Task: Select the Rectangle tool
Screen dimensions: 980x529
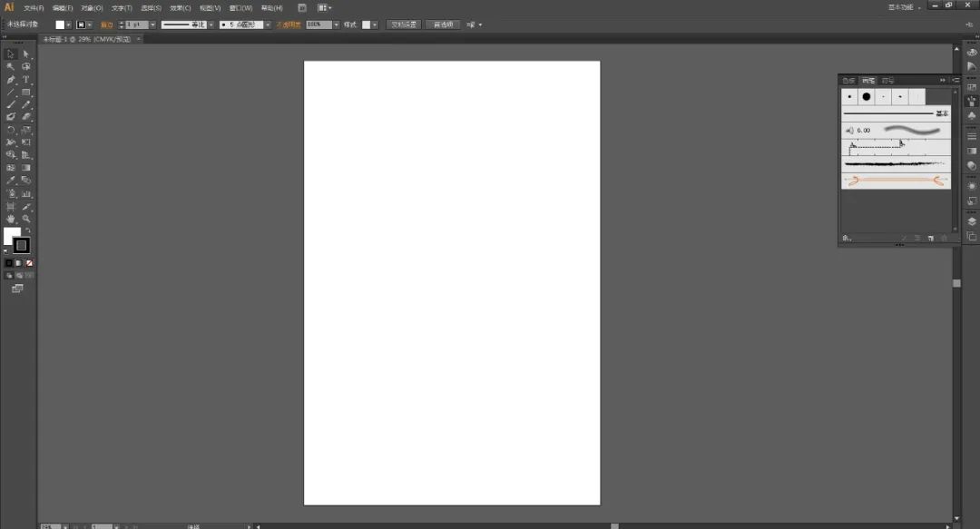Action: [x=26, y=92]
